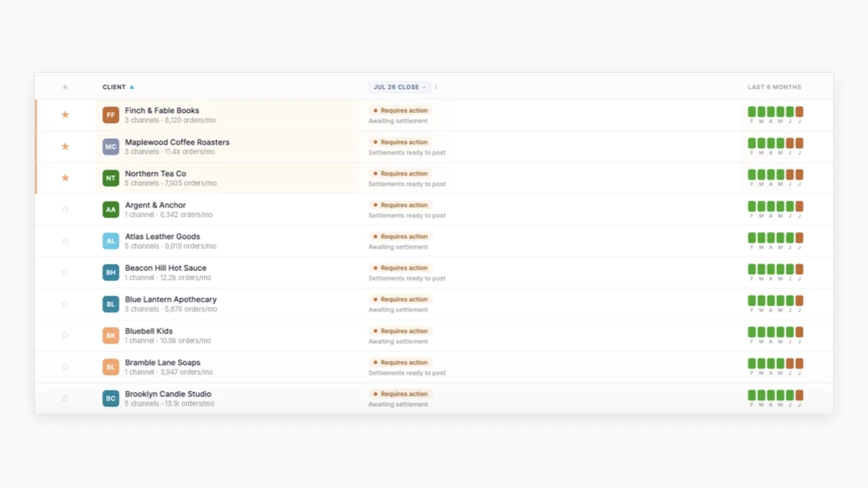Open the JUL 26 CLOSE period dropdown

click(x=400, y=87)
